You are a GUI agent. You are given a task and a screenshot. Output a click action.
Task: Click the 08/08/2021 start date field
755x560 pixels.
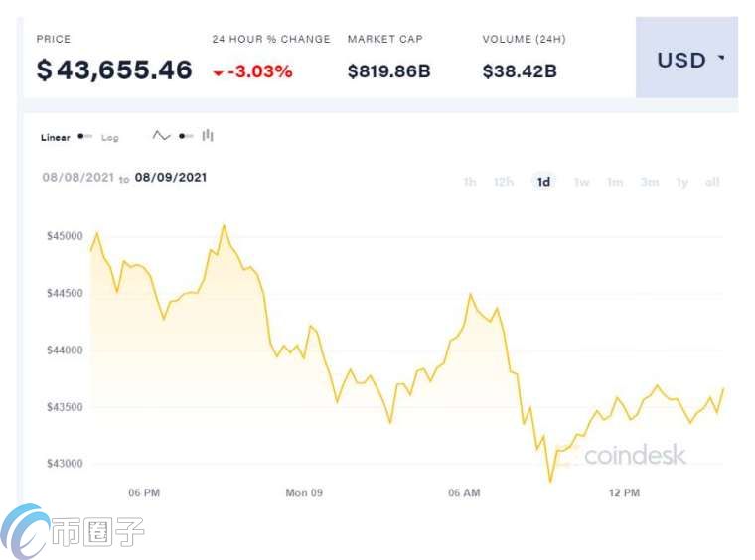point(78,178)
